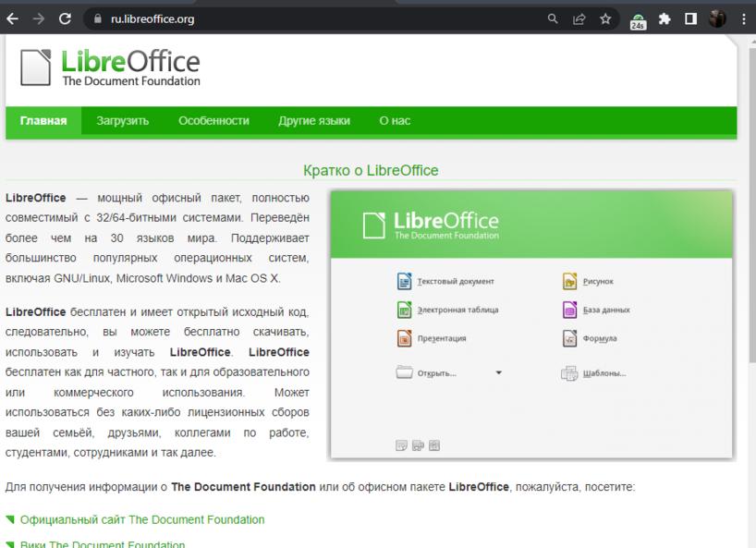Click the LibreOffice The Document Foundation wordmark
Viewport: 756px width, 548px height.
130,67
